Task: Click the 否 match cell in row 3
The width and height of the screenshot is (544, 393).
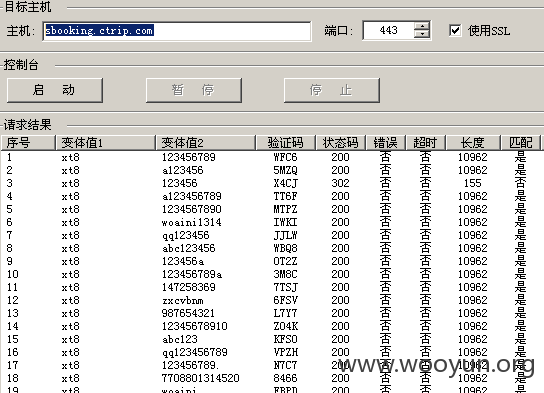Action: point(520,183)
